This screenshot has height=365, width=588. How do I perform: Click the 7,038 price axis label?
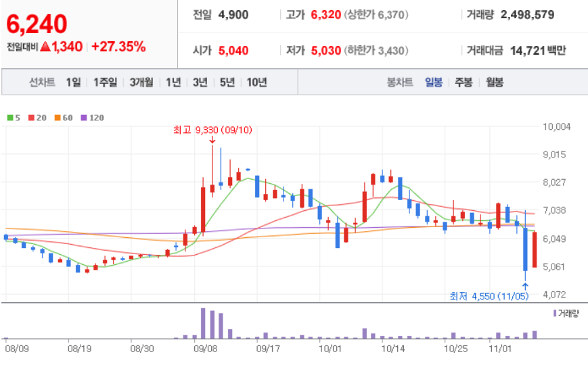(x=554, y=210)
